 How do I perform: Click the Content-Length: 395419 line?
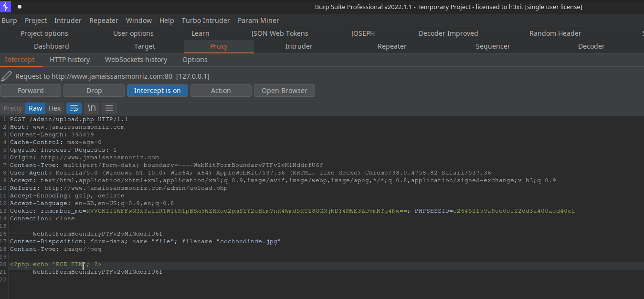[52, 134]
